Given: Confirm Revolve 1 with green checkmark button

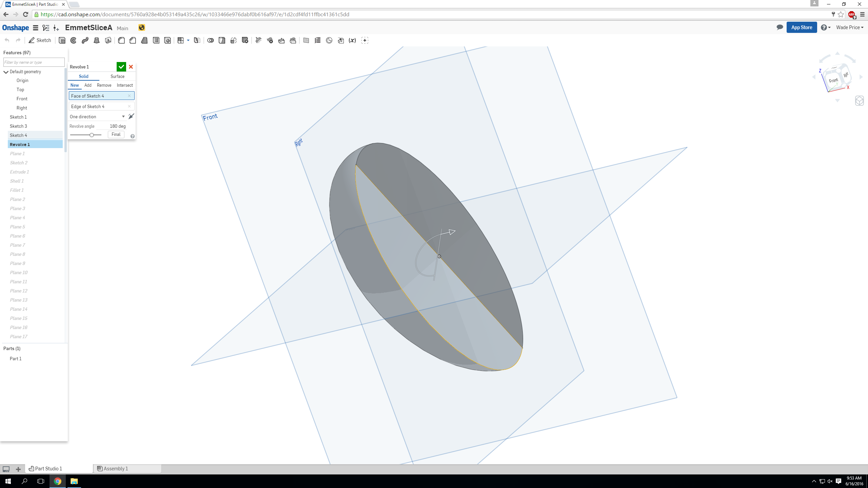Looking at the screenshot, I should point(122,67).
